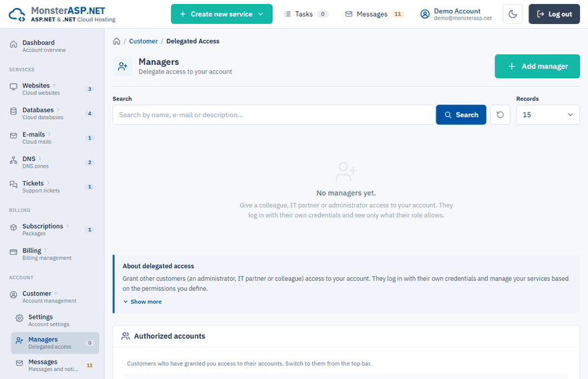Viewport: 588px width, 379px height.
Task: Reset search with the refresh icon
Action: pos(500,115)
